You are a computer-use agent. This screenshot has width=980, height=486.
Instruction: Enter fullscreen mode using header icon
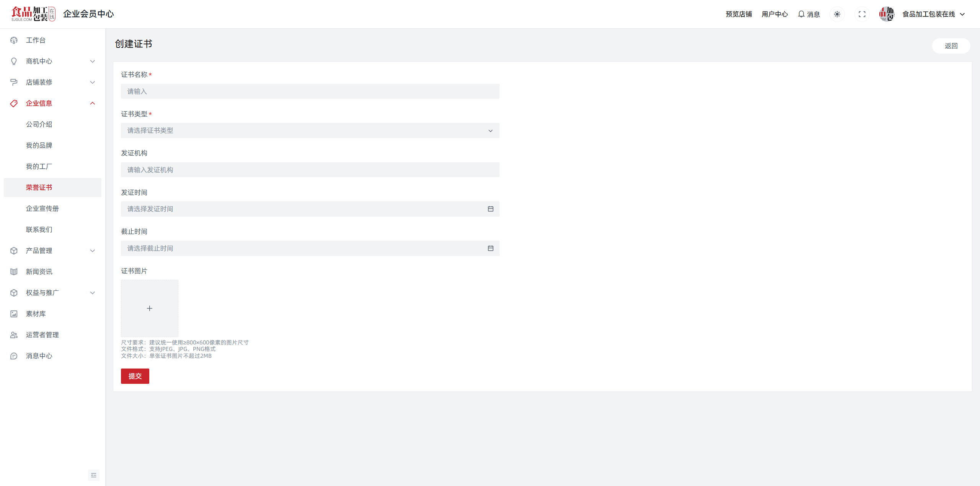[862, 14]
